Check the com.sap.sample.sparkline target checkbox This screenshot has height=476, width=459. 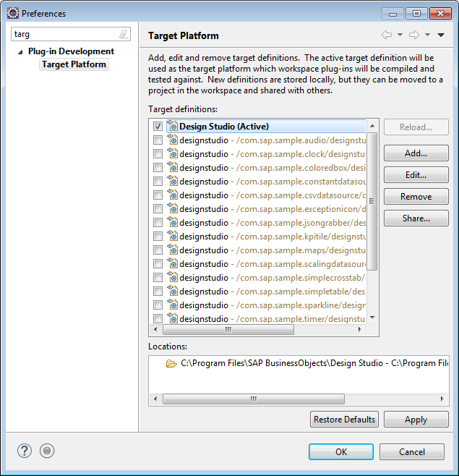[x=158, y=305]
